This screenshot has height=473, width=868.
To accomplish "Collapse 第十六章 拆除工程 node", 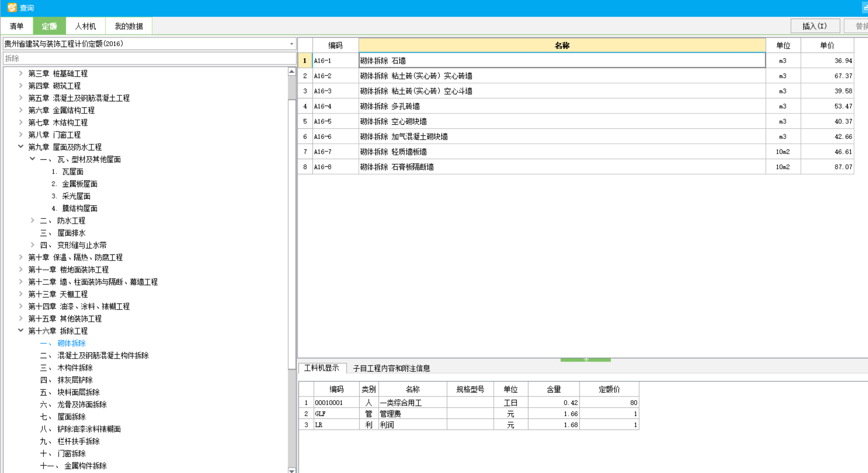I will pos(21,331).
